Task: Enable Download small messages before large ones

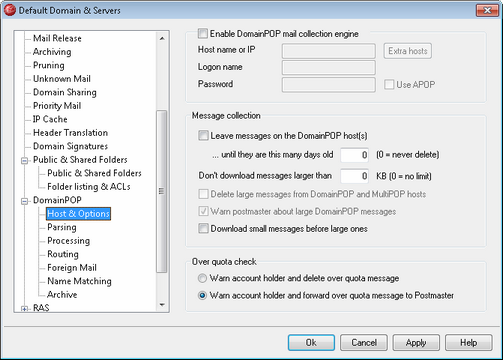Action: tap(203, 229)
